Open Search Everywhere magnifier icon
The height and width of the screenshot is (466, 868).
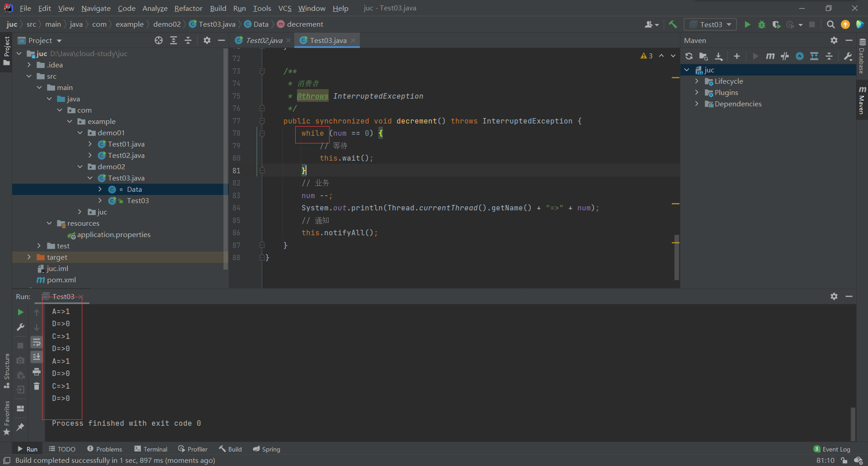pos(830,24)
